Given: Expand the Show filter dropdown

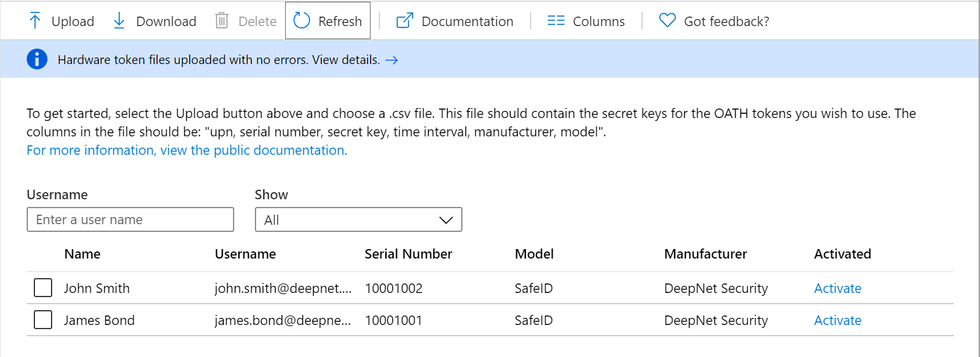Looking at the screenshot, I should [357, 220].
